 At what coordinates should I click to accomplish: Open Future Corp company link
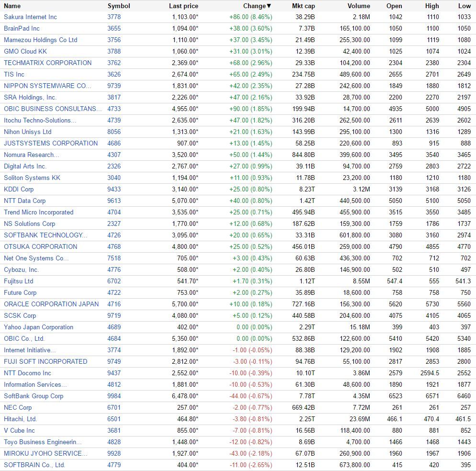(20, 293)
